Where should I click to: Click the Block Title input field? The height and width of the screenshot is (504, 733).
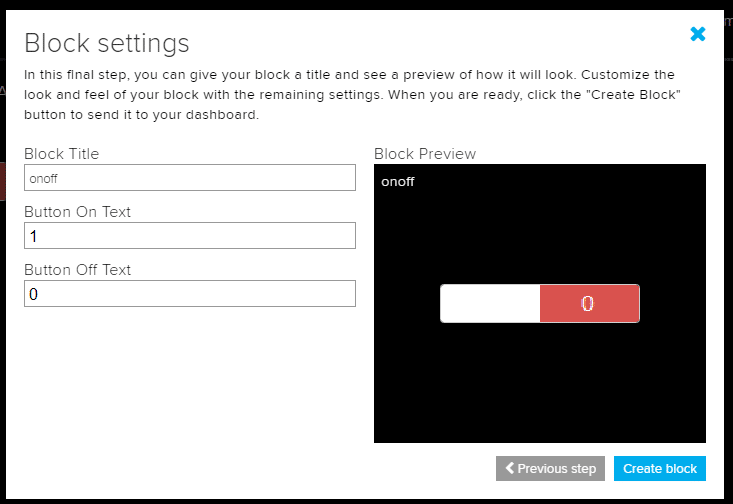tap(190, 178)
